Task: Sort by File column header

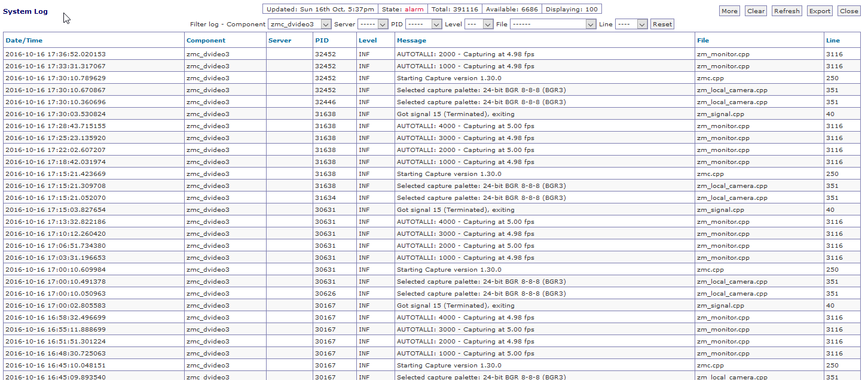Action: pyautogui.click(x=703, y=41)
